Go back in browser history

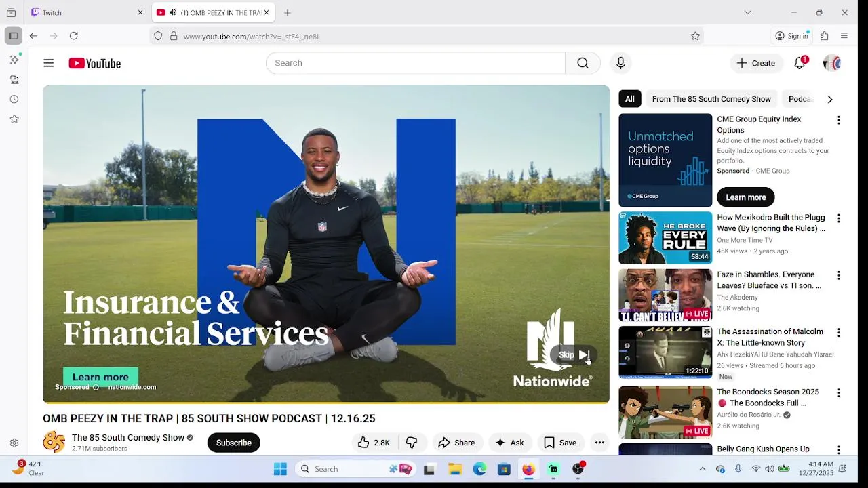coord(33,36)
